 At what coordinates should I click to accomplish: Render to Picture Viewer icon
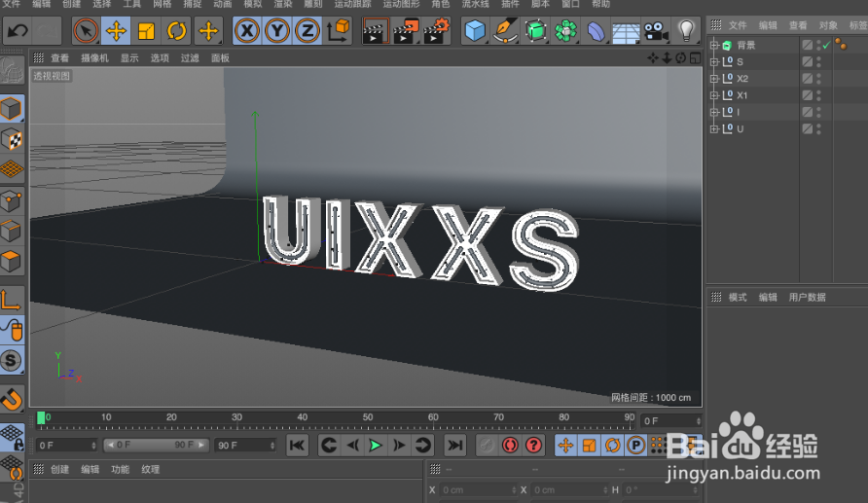(406, 31)
